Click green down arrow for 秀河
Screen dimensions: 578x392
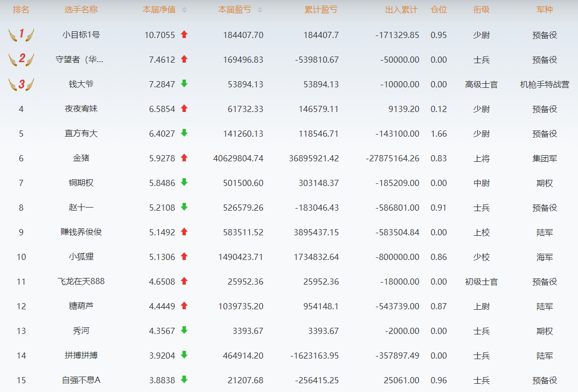pos(184,331)
